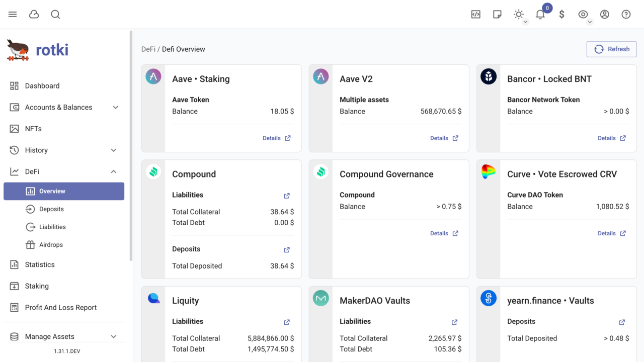
Task: Open the privacy options dropdown arrow
Action: point(590,22)
